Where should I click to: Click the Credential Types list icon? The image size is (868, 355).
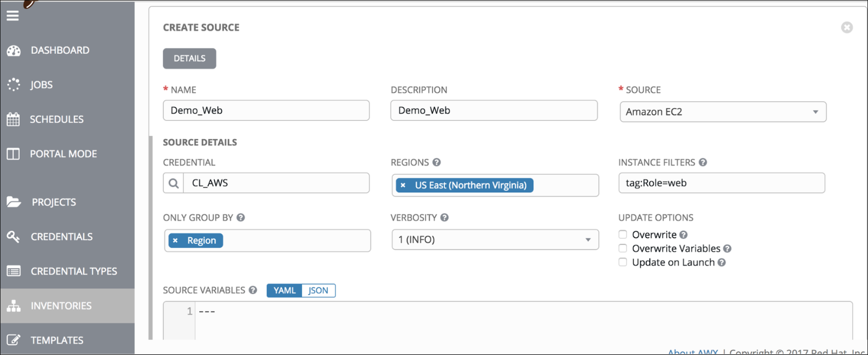[14, 271]
